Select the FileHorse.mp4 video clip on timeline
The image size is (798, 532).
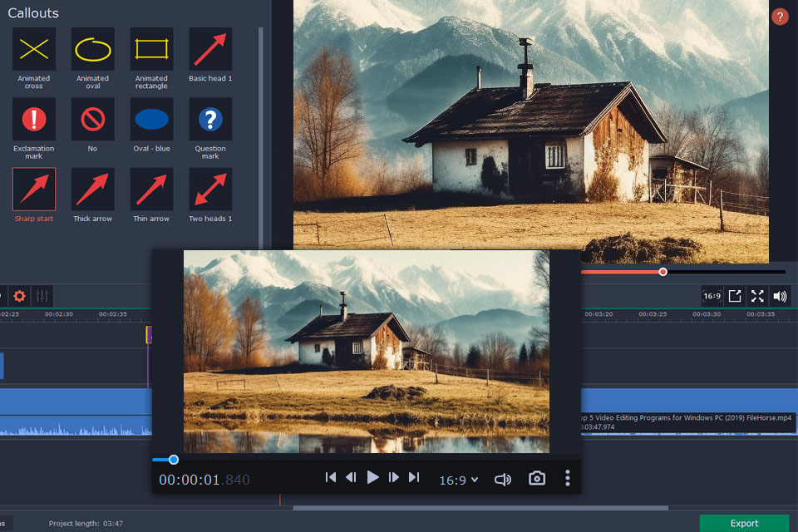[x=689, y=400]
